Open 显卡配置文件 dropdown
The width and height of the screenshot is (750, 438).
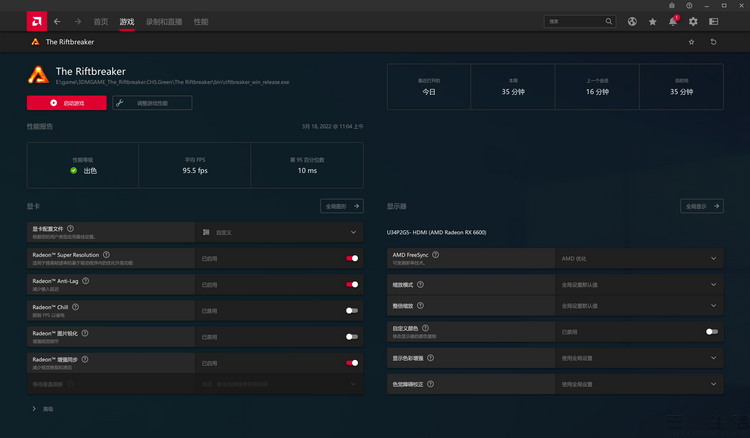279,232
